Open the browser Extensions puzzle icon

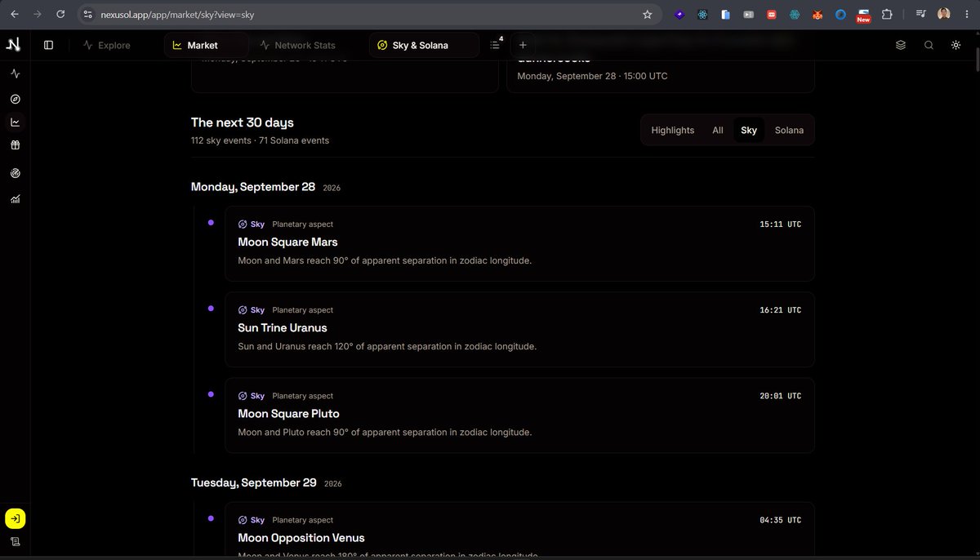[x=887, y=15]
